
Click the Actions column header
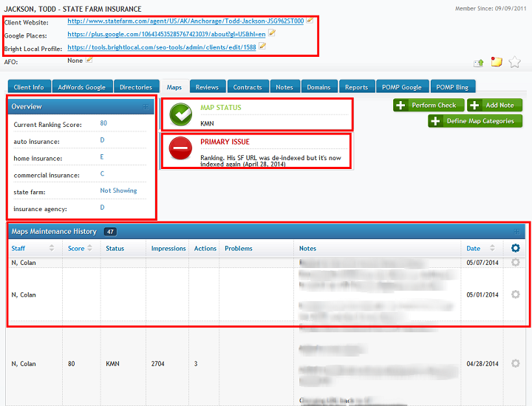coord(205,249)
